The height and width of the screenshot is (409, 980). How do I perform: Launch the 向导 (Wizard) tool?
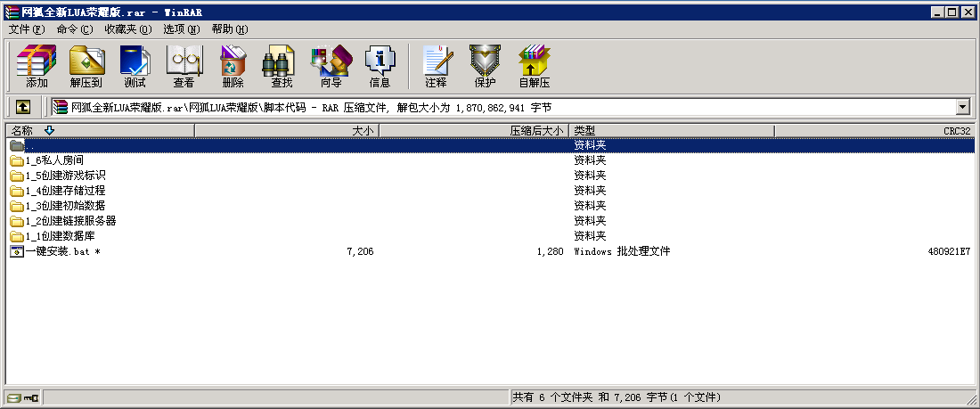coord(331,66)
